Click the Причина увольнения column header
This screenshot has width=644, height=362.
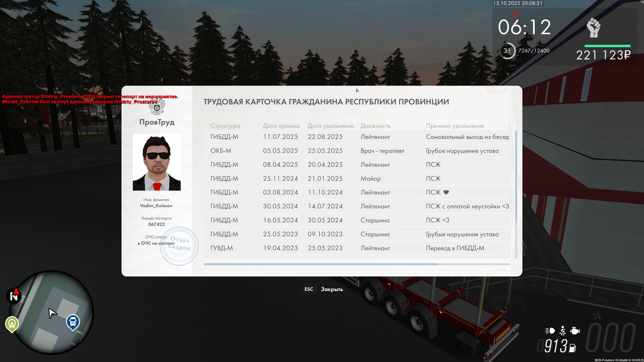tap(455, 126)
